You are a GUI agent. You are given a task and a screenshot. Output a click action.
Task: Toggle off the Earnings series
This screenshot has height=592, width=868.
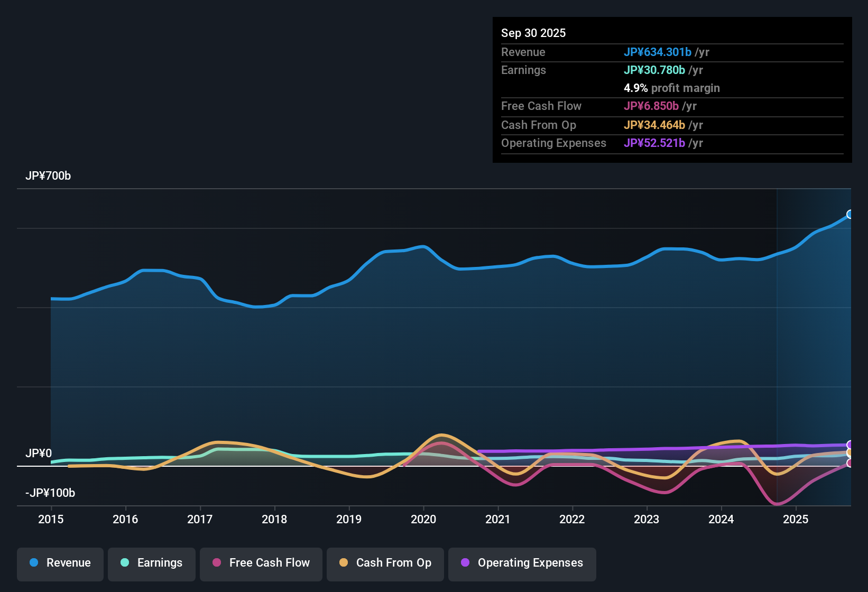coord(152,563)
